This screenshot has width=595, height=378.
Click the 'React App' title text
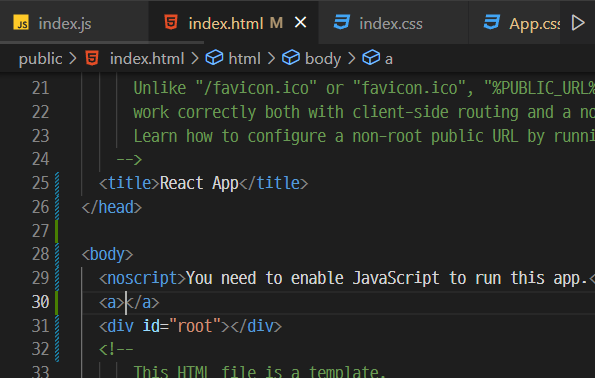199,184
